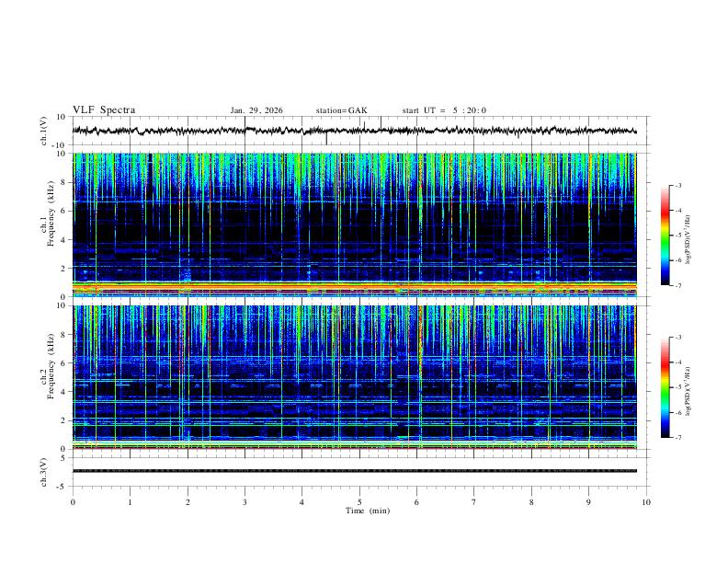
Task: Click the ch.2 spectrogram panel
Action: point(354,377)
